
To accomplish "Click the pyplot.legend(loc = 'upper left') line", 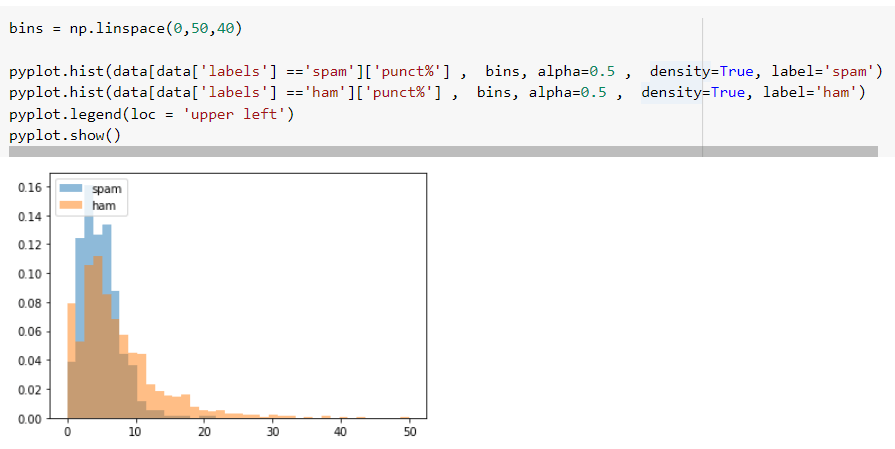I will pyautogui.click(x=151, y=114).
